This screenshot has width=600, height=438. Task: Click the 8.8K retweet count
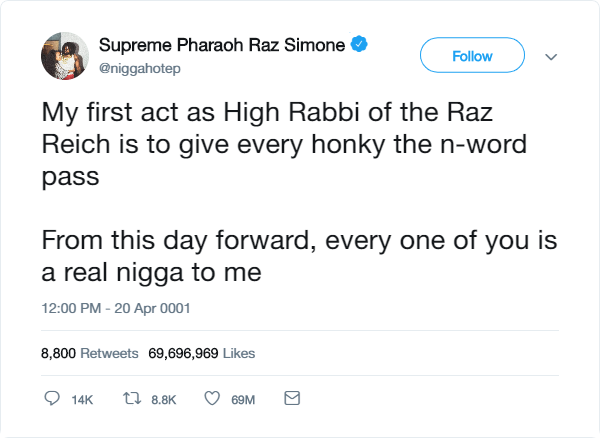(x=163, y=400)
